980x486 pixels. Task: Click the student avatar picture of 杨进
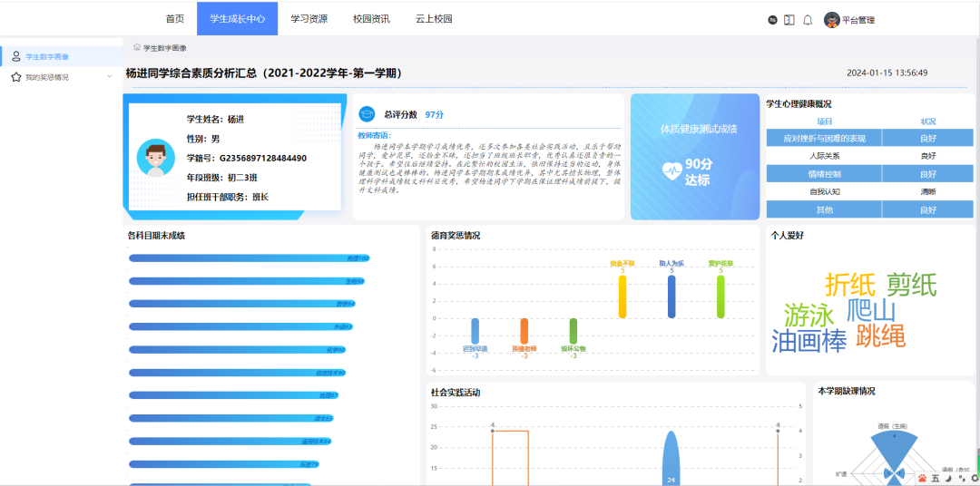pos(155,158)
